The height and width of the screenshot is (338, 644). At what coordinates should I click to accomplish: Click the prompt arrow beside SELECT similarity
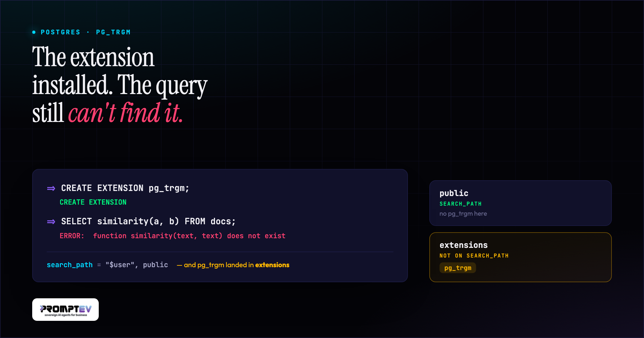click(51, 222)
